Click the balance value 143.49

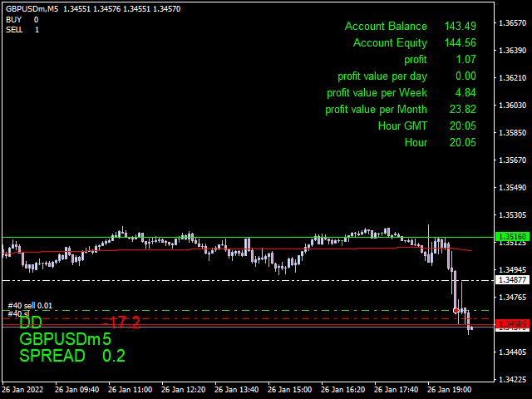coord(460,26)
